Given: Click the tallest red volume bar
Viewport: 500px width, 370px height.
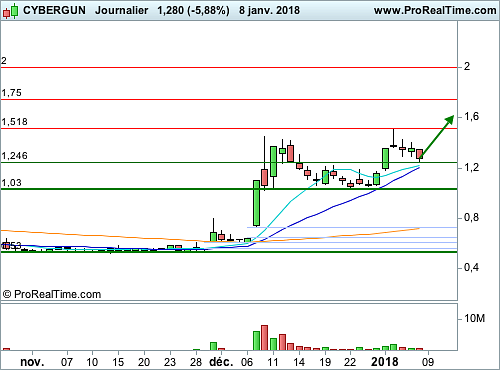Looking at the screenshot, I should [x=264, y=338].
